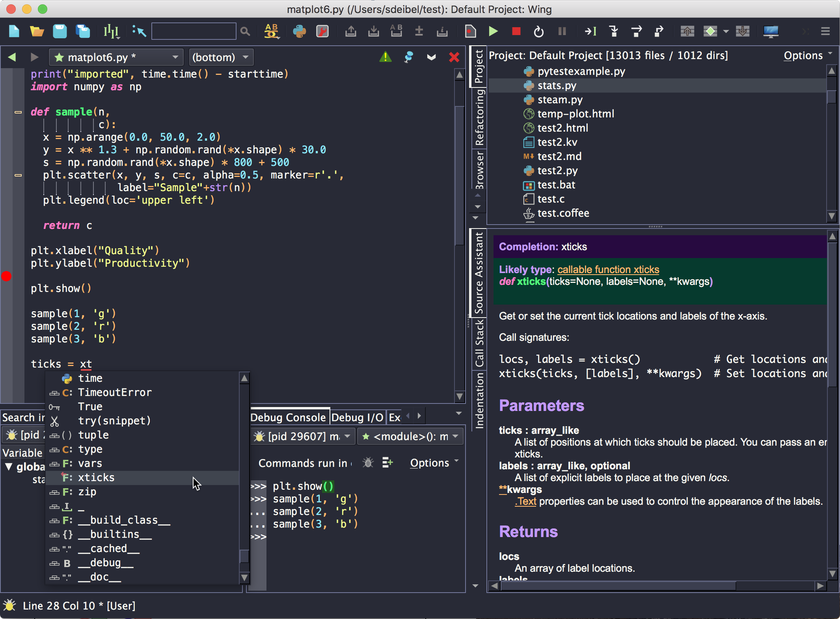Follow the callable function xticks link
The height and width of the screenshot is (619, 840).
click(x=608, y=270)
